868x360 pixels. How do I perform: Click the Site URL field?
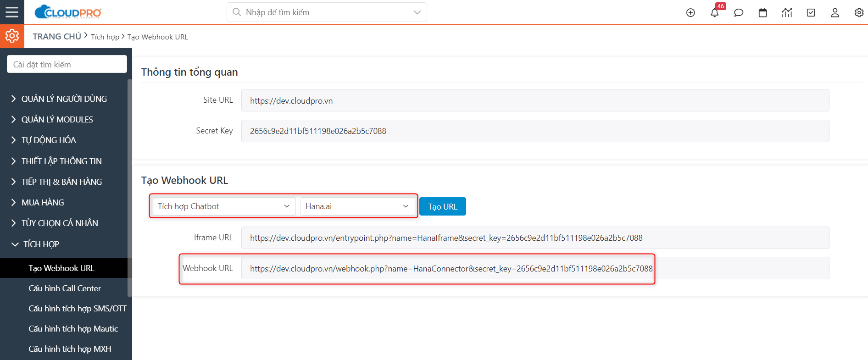pyautogui.click(x=535, y=100)
